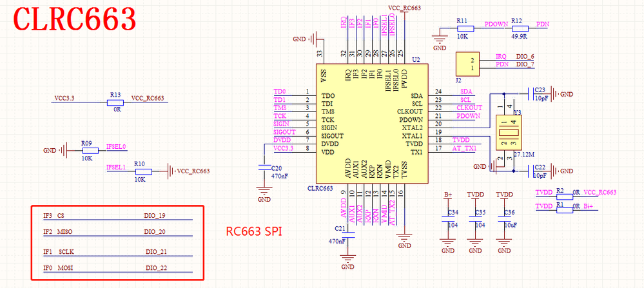
Task: Select the R13 0R resistor symbol
Action: [x=115, y=102]
